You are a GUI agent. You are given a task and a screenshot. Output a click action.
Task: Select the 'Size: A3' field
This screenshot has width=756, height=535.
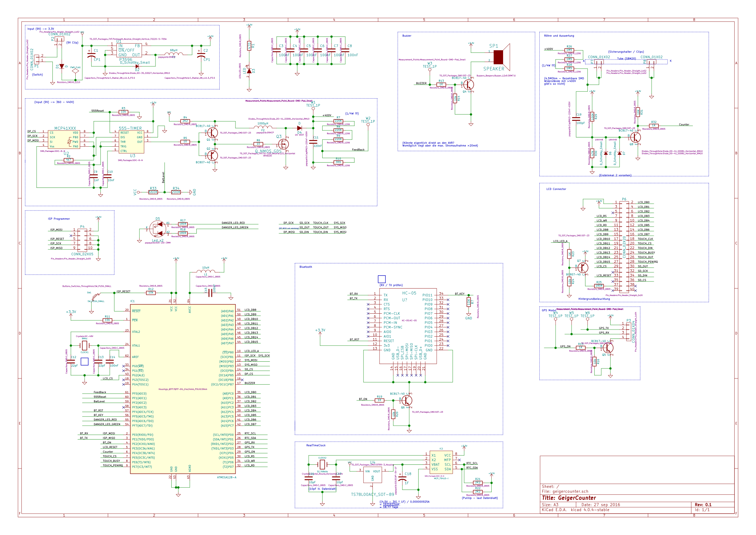tap(550, 505)
